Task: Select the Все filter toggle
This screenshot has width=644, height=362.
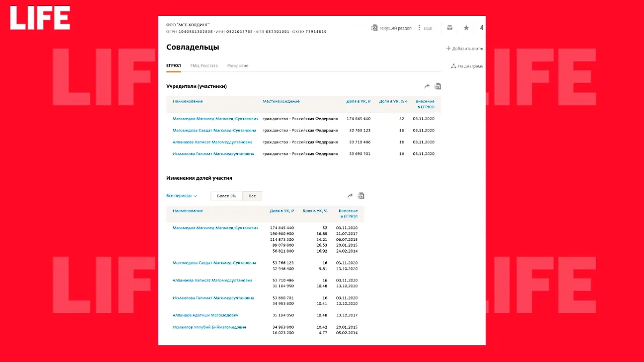Action: click(252, 196)
